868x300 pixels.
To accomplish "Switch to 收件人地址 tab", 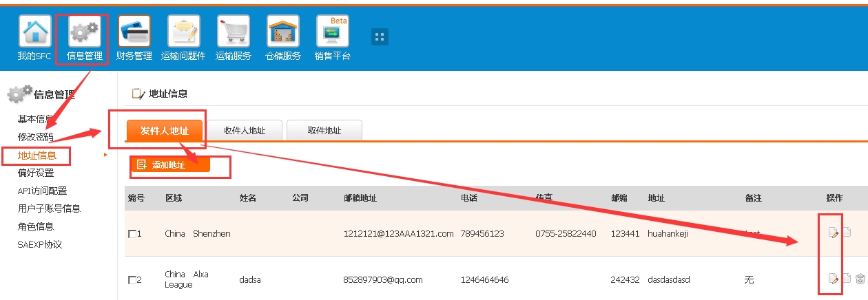I will [245, 131].
